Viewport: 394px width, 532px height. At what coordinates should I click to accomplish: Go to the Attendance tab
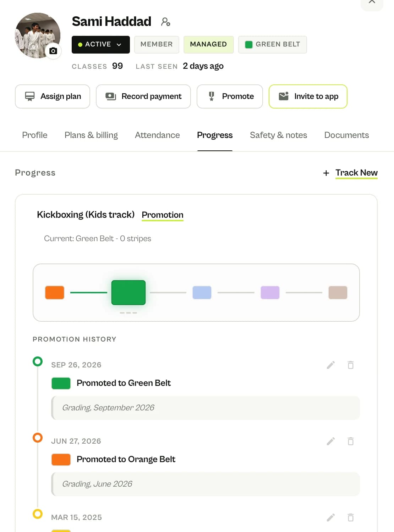tap(157, 135)
